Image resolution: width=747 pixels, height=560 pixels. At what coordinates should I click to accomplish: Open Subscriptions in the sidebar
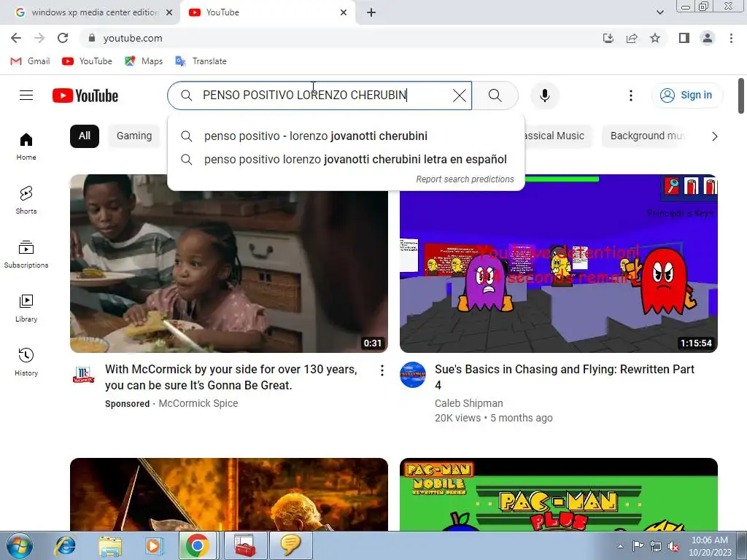(x=26, y=254)
